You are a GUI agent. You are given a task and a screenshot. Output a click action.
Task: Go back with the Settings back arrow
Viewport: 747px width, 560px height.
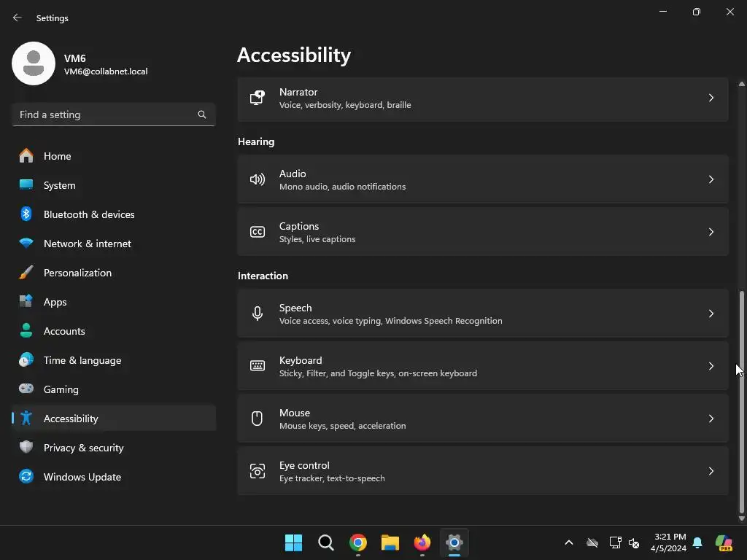18,17
